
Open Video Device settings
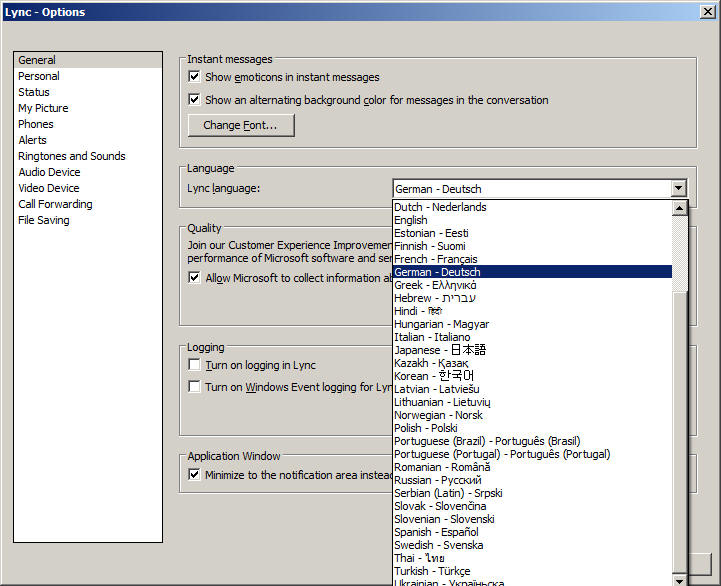(x=88, y=188)
